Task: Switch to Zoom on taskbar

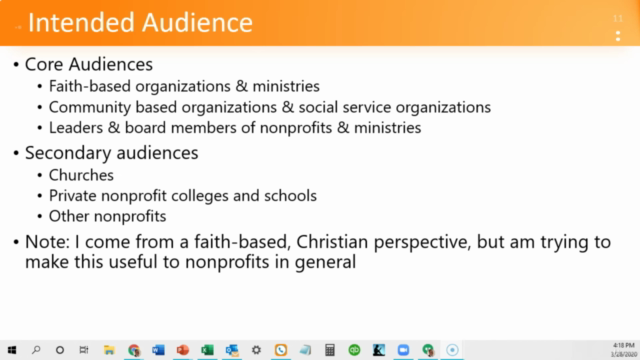Action: pyautogui.click(x=403, y=350)
